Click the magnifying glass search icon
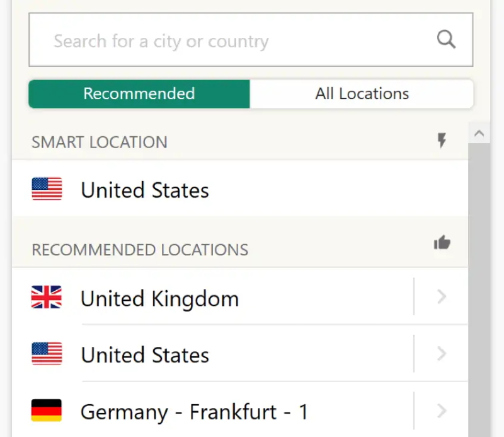Screen dimensions: 504x437 tap(446, 40)
